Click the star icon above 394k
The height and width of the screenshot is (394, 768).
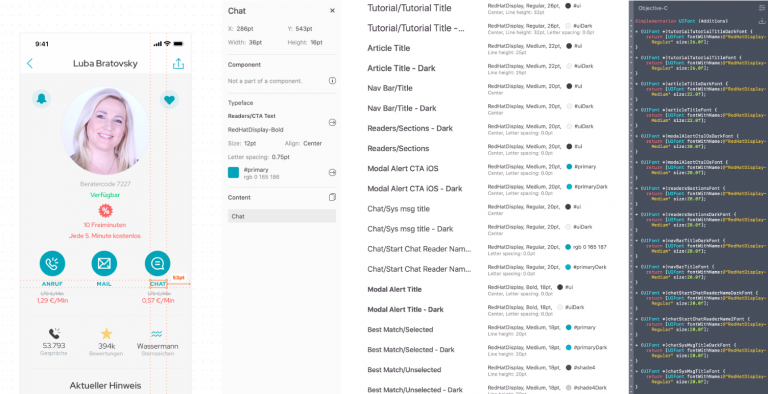point(106,334)
